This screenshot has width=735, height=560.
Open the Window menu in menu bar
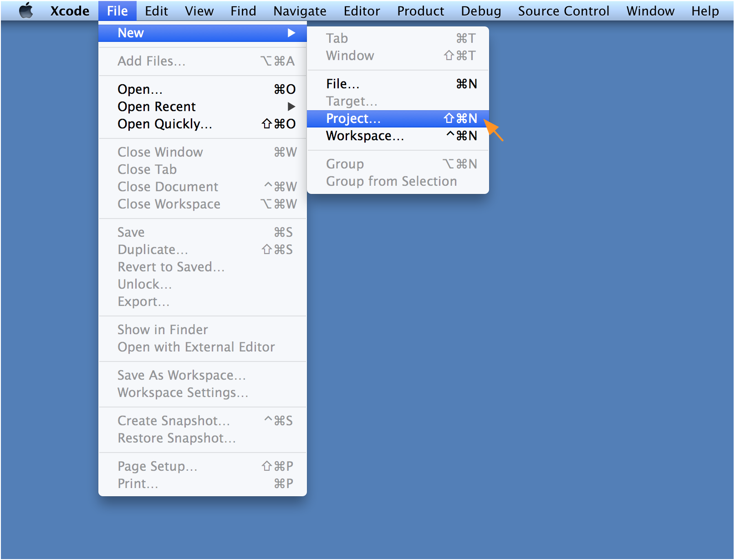click(650, 11)
